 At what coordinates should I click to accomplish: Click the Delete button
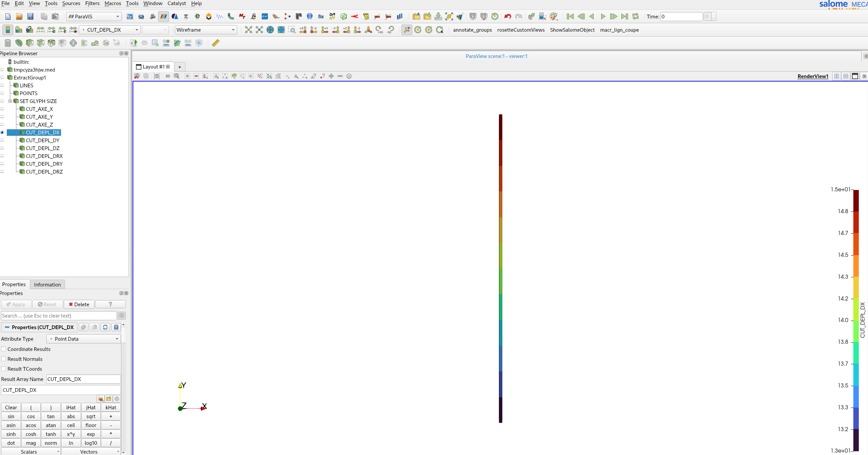click(x=79, y=304)
